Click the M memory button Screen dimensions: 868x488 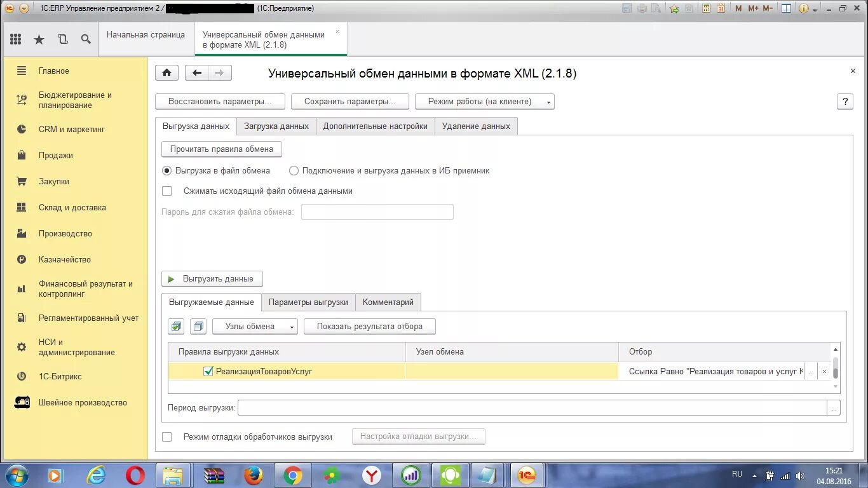pos(738,8)
